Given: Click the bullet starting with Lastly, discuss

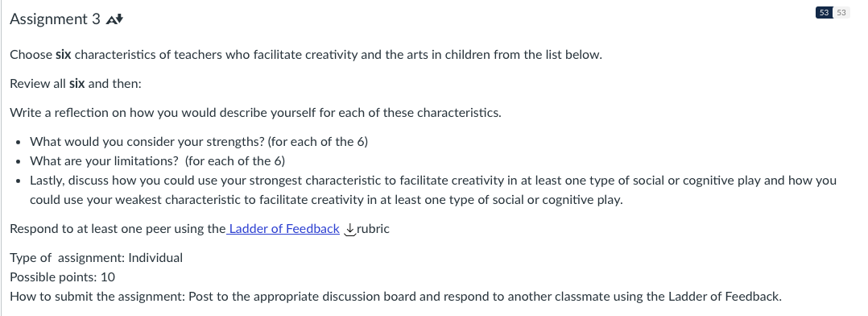Looking at the screenshot, I should click(x=433, y=190).
